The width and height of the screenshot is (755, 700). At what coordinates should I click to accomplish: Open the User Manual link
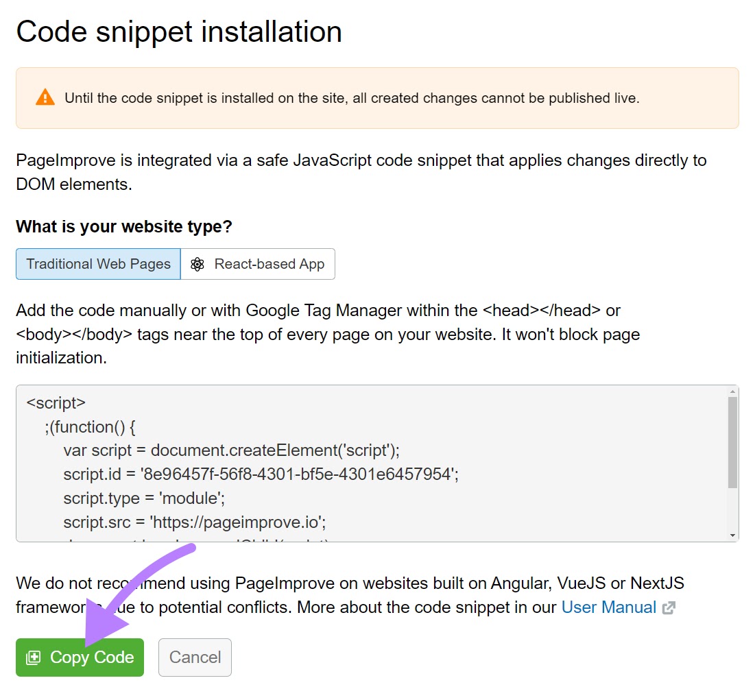(608, 607)
